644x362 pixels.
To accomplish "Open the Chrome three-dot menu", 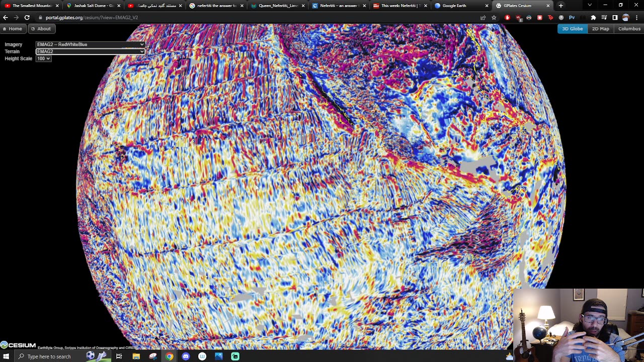I will point(637,18).
